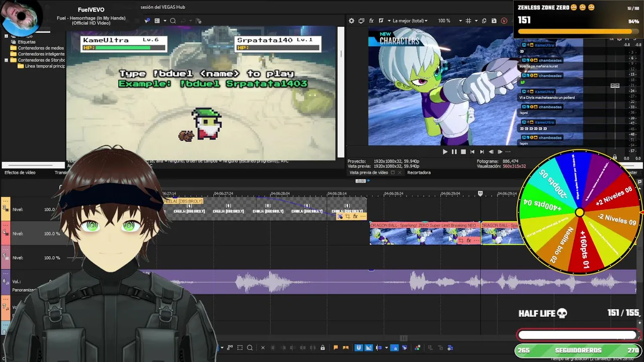
Task: Open the 'La mejor (total)' preview quality dropdown
Action: 410,21
